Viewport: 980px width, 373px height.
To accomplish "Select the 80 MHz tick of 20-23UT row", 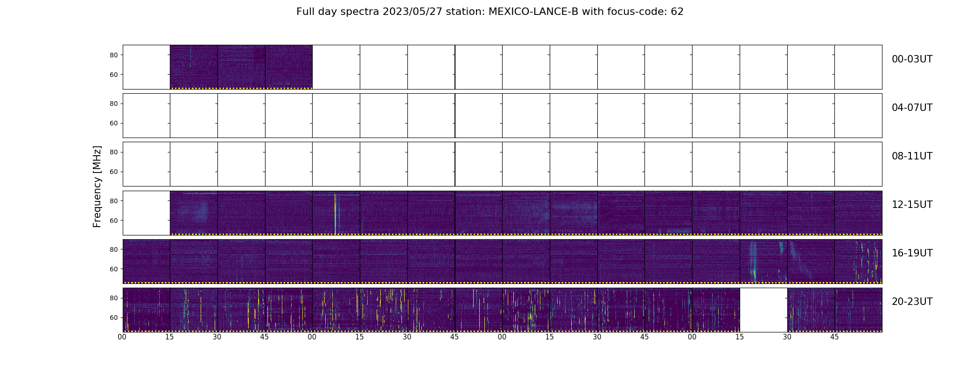I will click(114, 298).
